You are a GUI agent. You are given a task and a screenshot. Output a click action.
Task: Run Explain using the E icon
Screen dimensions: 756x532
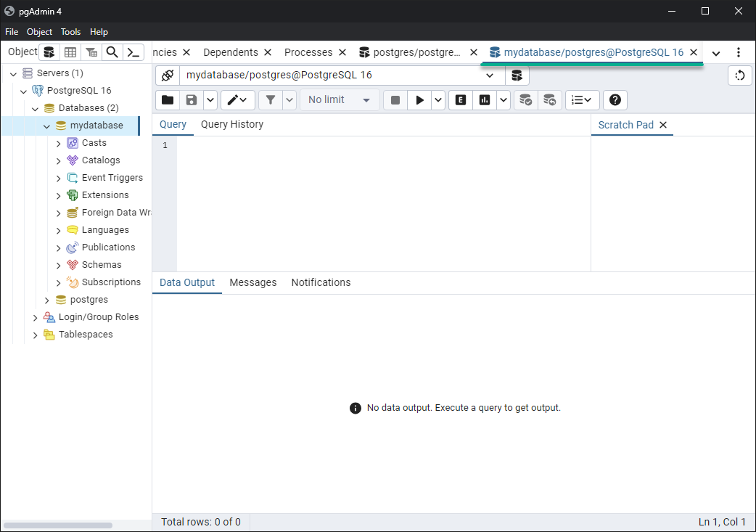coord(461,100)
